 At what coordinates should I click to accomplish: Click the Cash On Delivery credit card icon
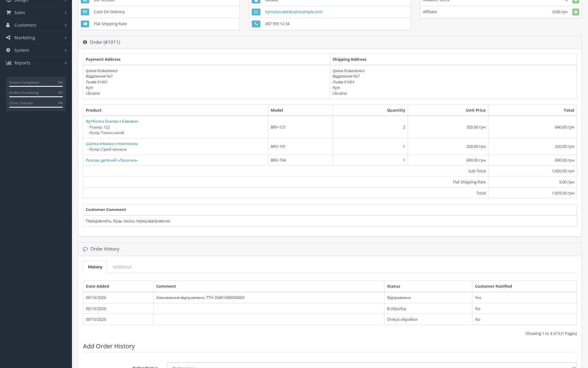(x=85, y=12)
